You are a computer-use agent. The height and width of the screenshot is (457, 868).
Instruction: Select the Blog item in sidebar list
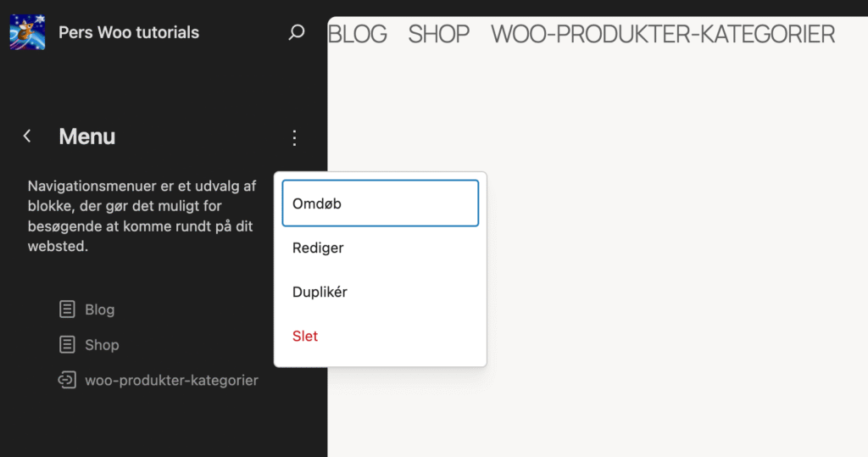click(99, 309)
